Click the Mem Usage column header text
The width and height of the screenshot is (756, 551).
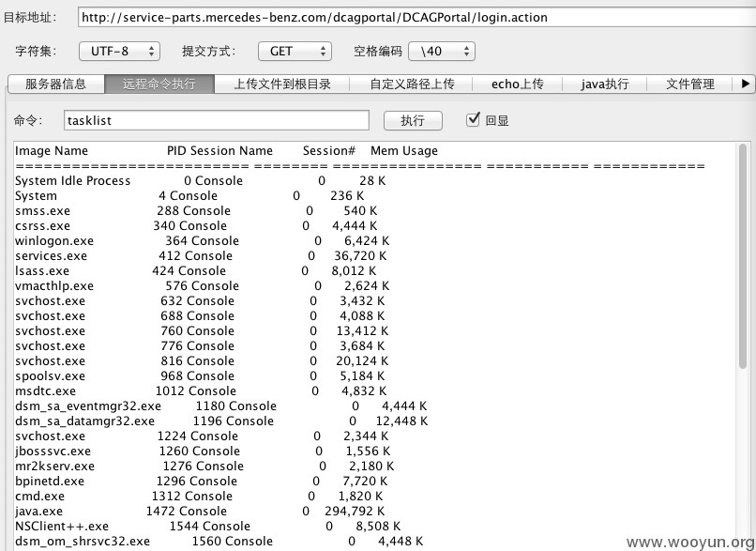coord(404,150)
